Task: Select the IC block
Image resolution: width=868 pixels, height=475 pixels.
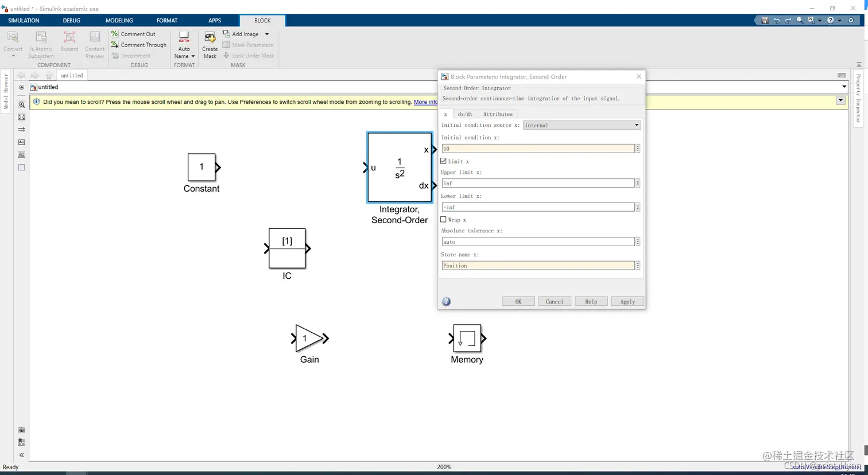Action: tap(287, 248)
